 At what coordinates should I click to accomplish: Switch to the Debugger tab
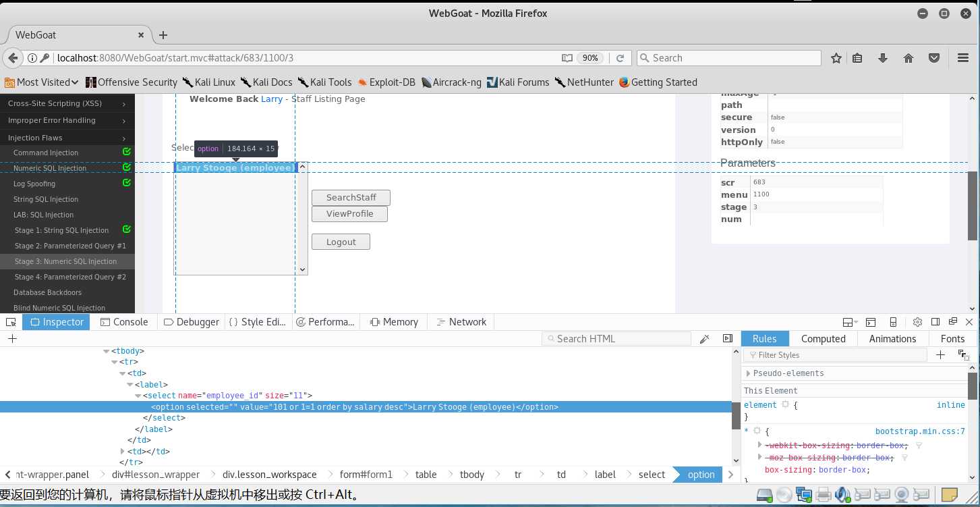tap(192, 322)
